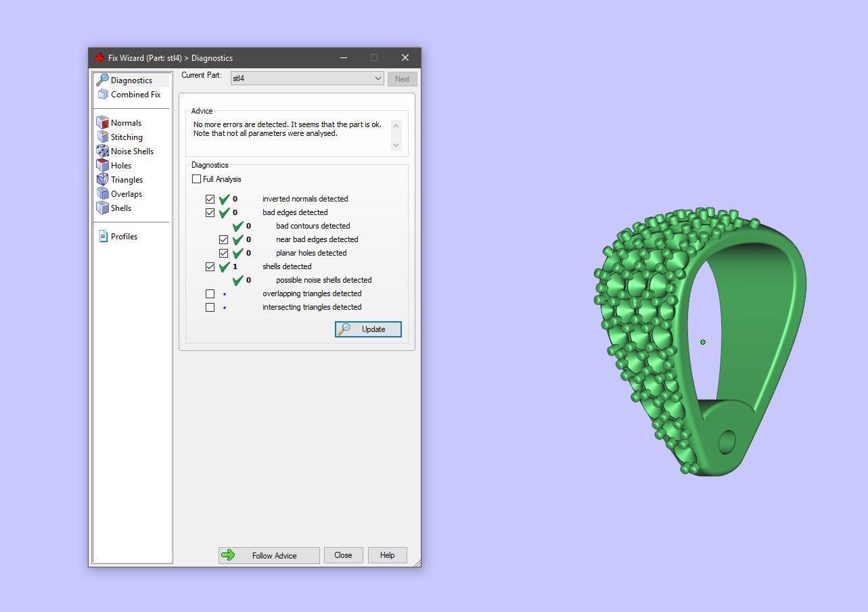
Task: Uncheck bad edges detected checkbox
Action: tap(210, 212)
